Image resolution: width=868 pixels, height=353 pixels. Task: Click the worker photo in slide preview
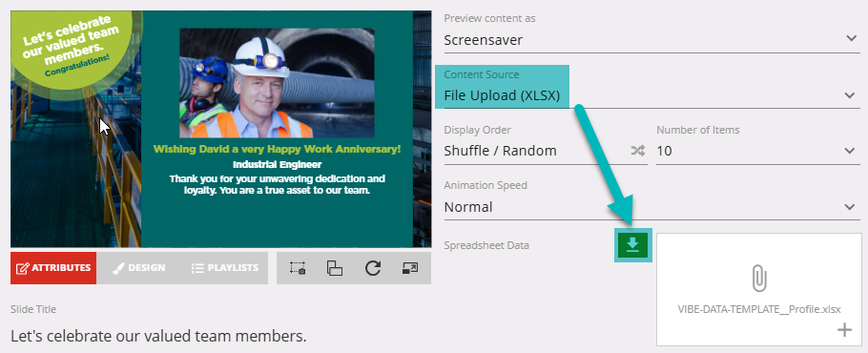[x=277, y=83]
